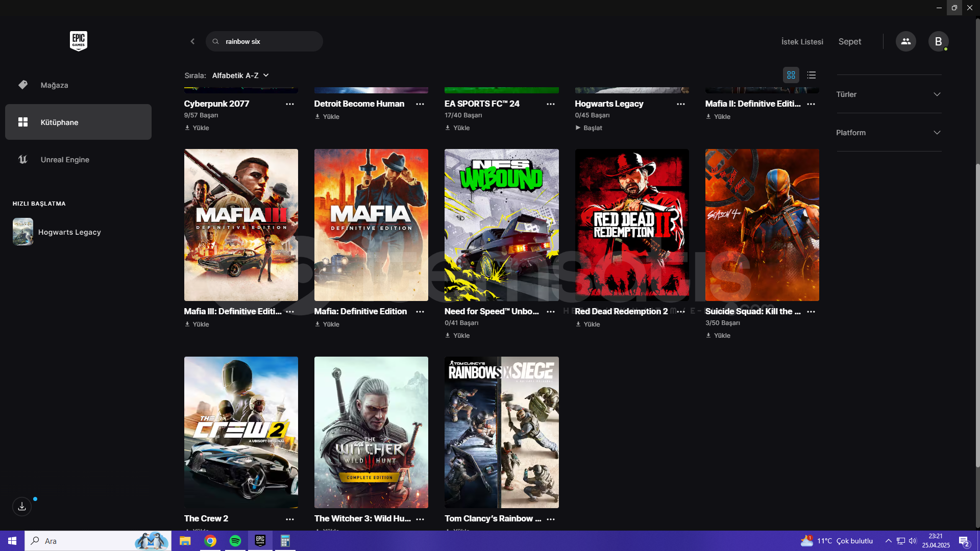Viewport: 980px width, 551px height.
Task: Open the Sırala Alfabetik A-Z dropdown
Action: click(x=240, y=76)
